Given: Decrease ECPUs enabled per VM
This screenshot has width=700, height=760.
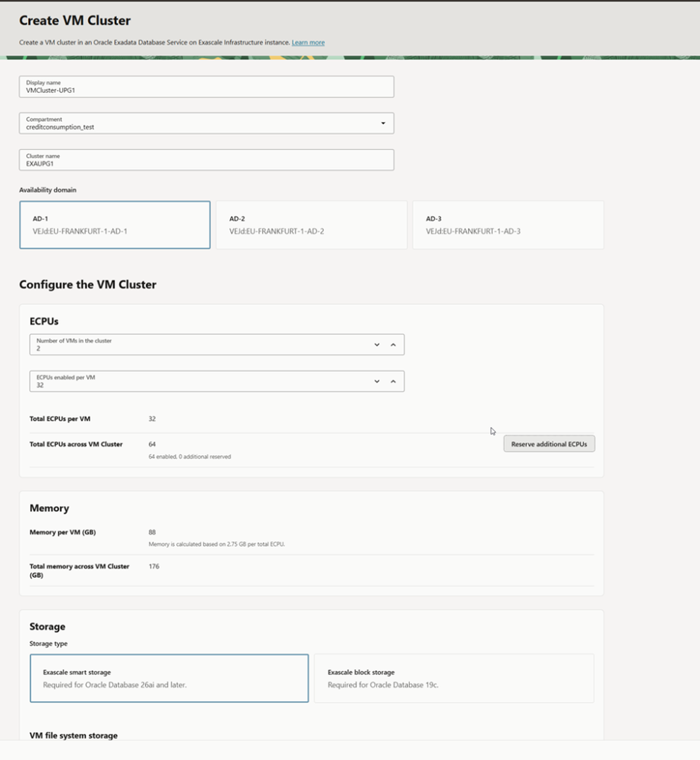Looking at the screenshot, I should click(x=377, y=381).
